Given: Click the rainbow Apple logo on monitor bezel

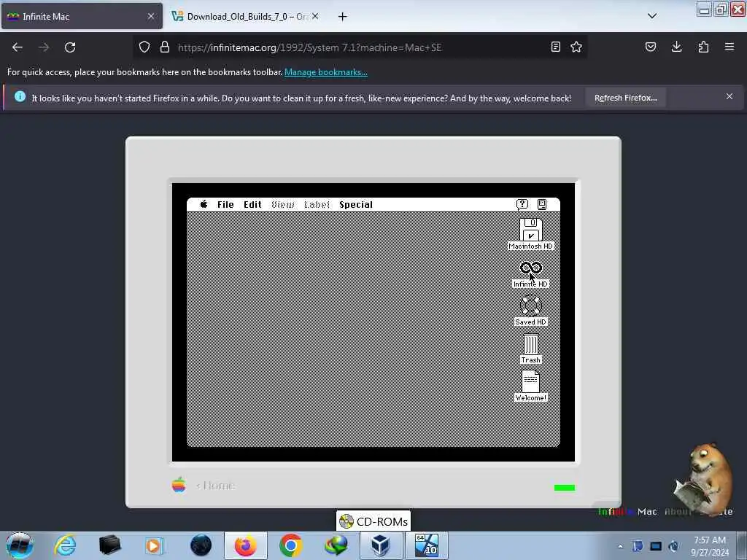Looking at the screenshot, I should pyautogui.click(x=179, y=485).
